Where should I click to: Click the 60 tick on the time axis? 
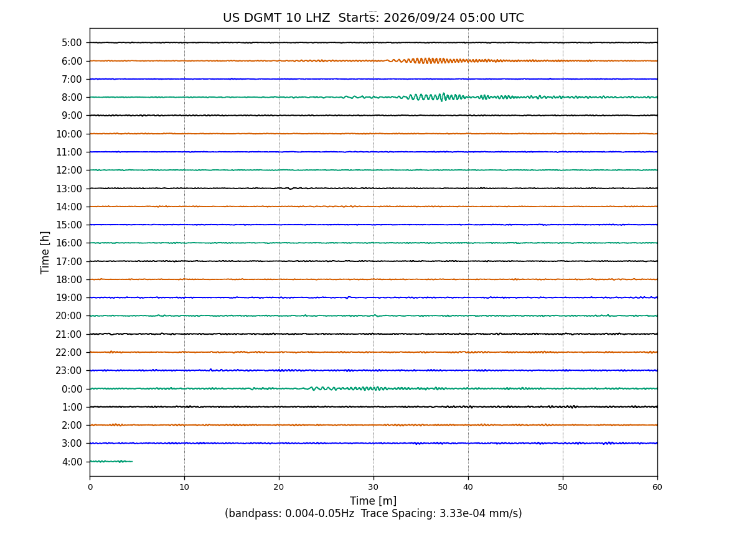pyautogui.click(x=657, y=487)
